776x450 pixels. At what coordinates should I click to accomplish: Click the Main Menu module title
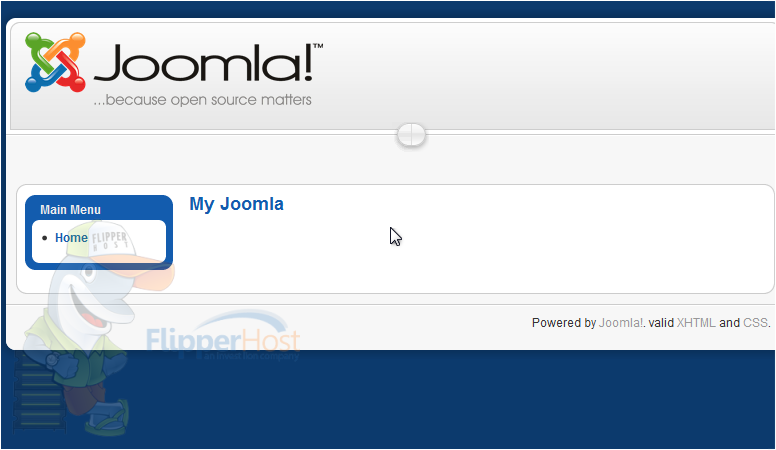pos(70,210)
